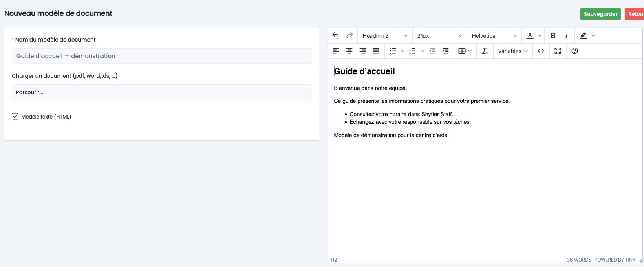Click the redo arrow icon
Image resolution: width=644 pixels, height=267 pixels.
coord(349,35)
